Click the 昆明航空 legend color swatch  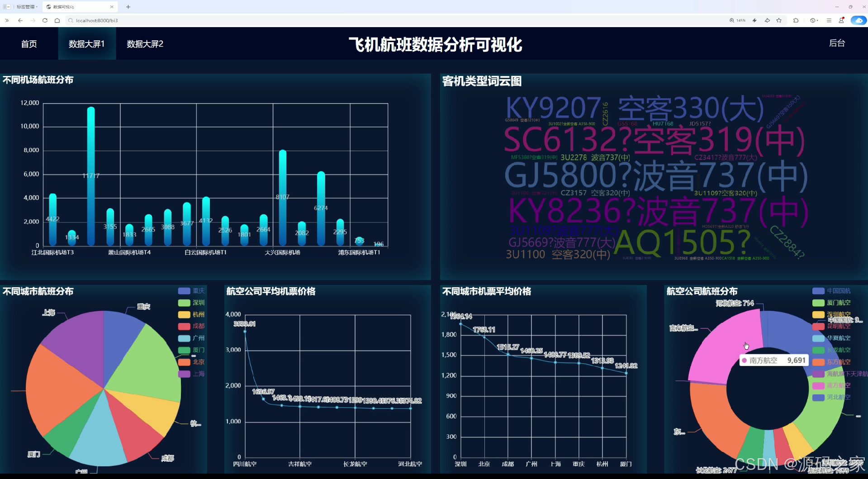pyautogui.click(x=818, y=326)
